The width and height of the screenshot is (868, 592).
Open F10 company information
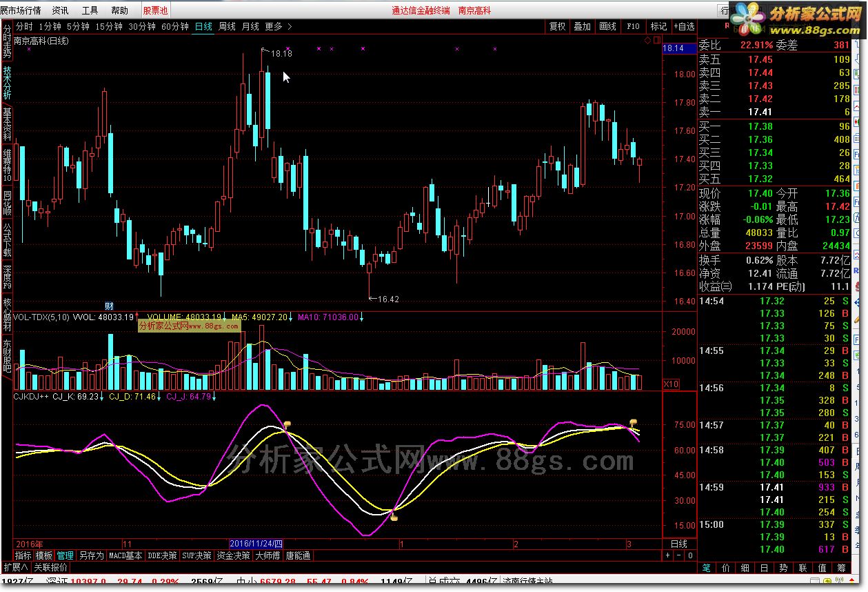[x=633, y=27]
